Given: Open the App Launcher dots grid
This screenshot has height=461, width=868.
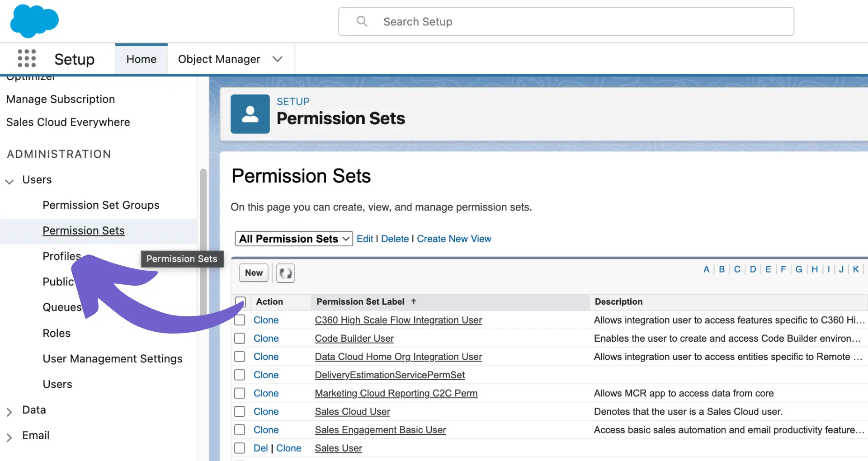Looking at the screenshot, I should coord(27,59).
